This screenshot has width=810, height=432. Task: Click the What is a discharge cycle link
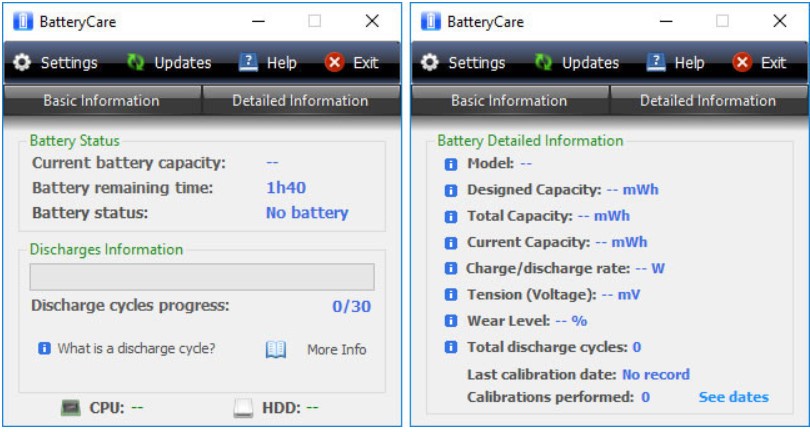(x=136, y=349)
